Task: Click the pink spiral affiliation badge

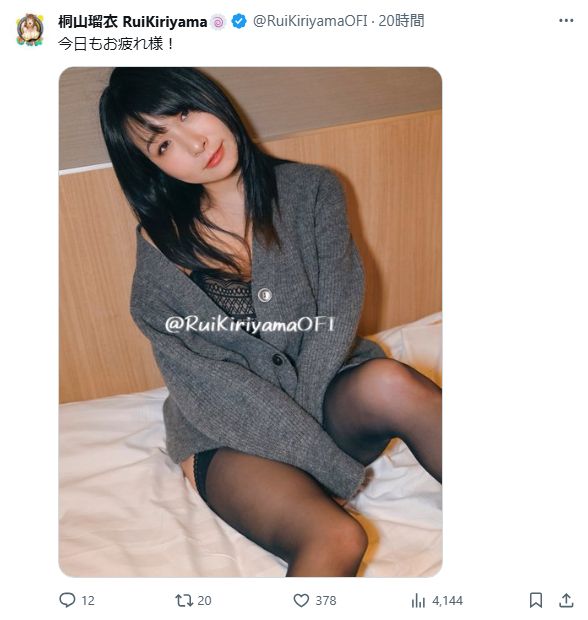Action: 218,22
